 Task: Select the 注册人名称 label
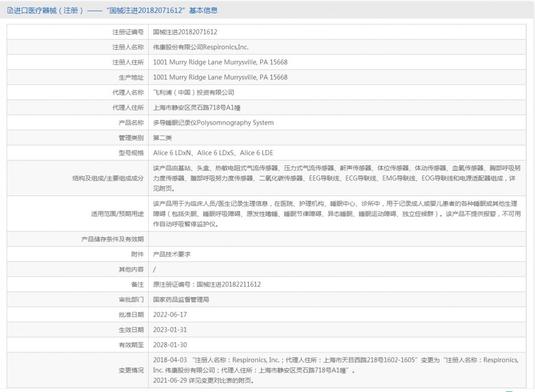[x=128, y=47]
